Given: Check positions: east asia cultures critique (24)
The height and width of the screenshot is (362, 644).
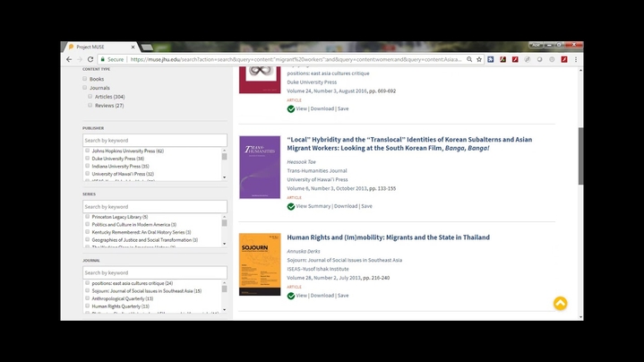Looking at the screenshot, I should [x=87, y=282].
